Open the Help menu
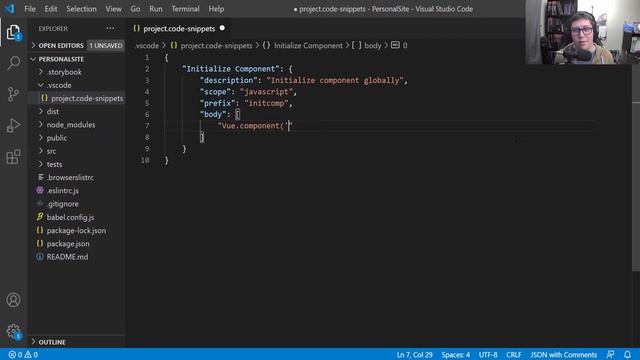 216,9
